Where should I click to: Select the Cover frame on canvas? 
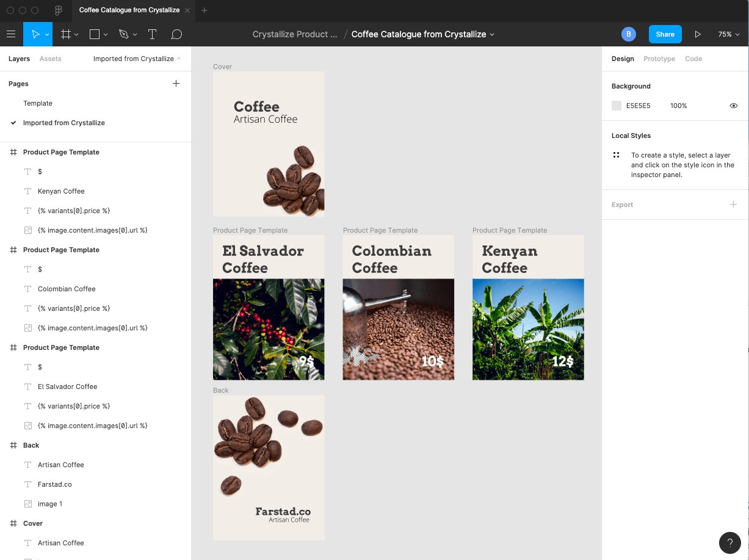[269, 144]
